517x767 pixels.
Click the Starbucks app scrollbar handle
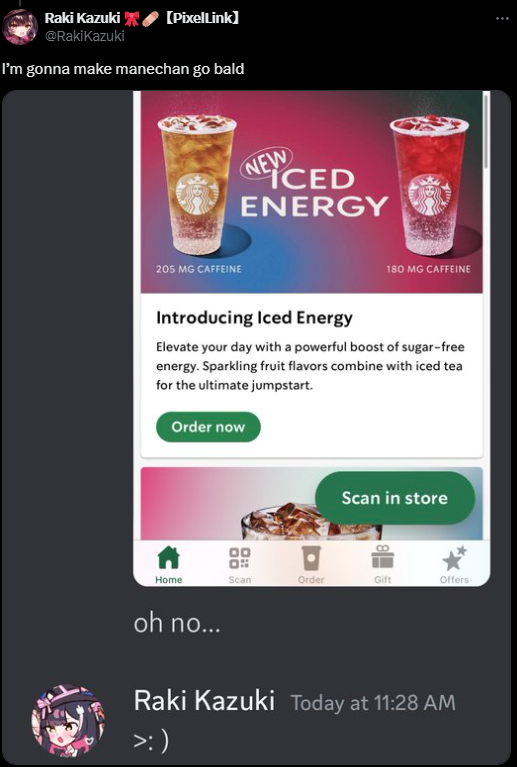[x=486, y=132]
